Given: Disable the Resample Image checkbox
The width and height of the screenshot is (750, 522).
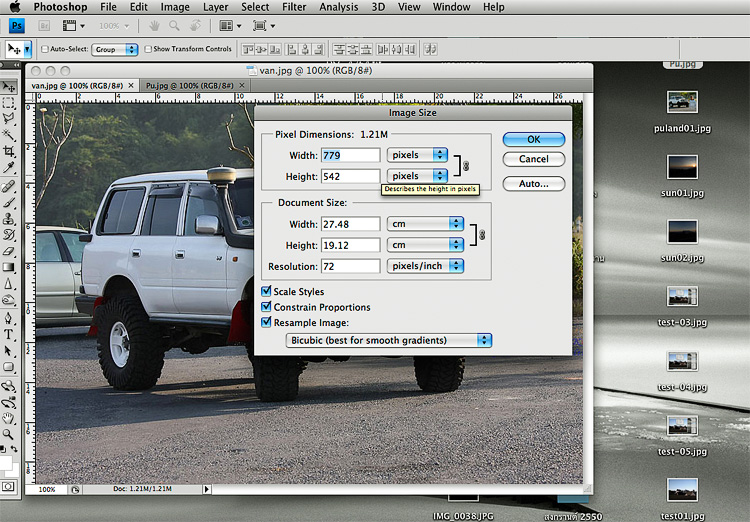Looking at the screenshot, I should click(x=266, y=323).
